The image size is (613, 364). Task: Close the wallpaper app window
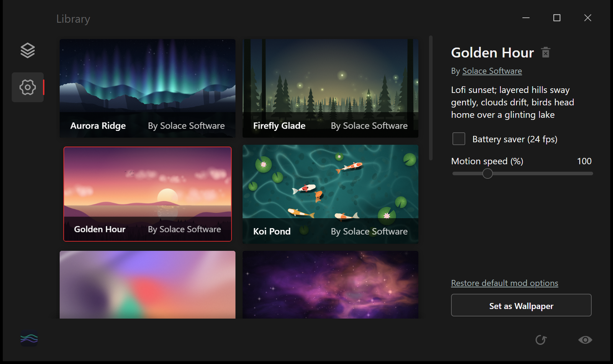[588, 18]
